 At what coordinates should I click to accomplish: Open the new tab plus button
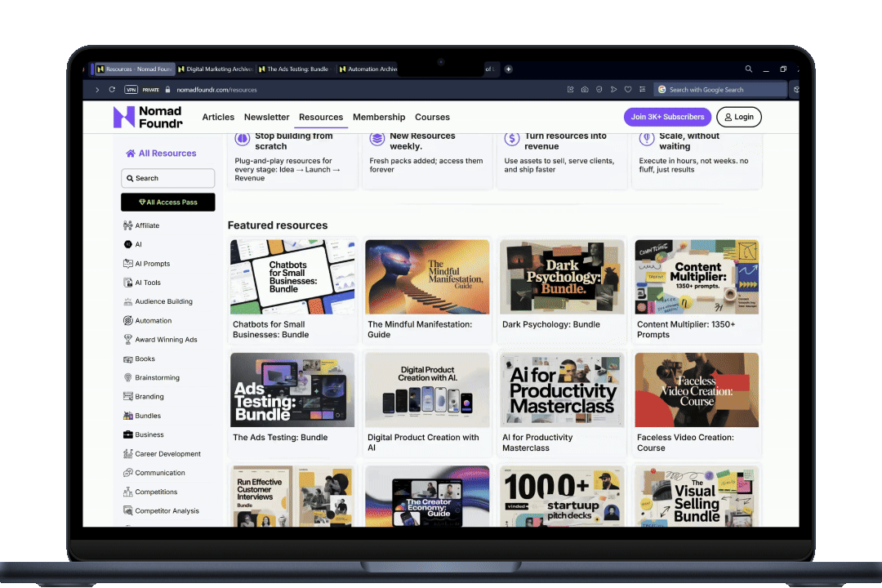pyautogui.click(x=508, y=69)
